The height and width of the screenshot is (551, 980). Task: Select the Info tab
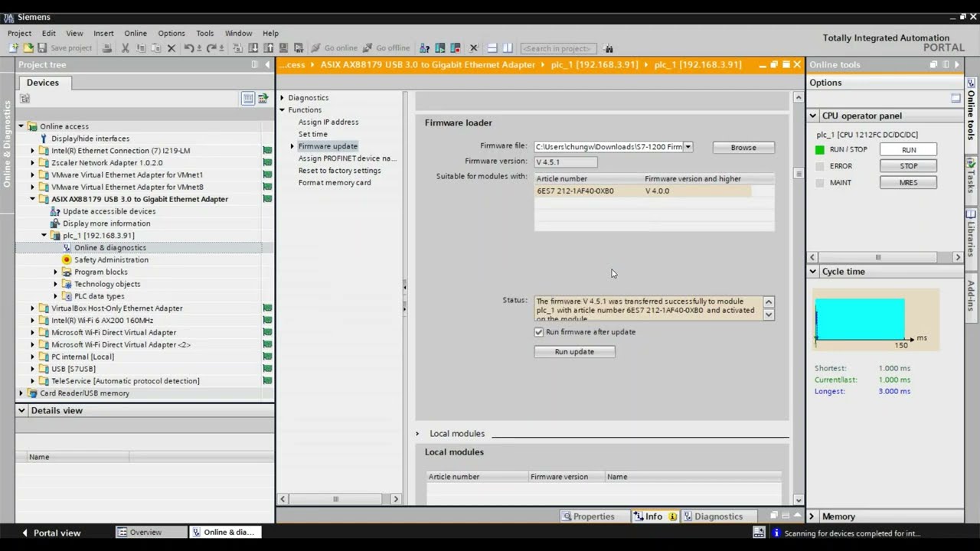click(655, 517)
